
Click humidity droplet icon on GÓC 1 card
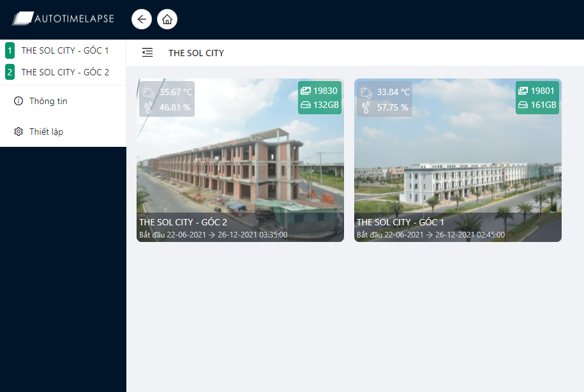click(366, 107)
